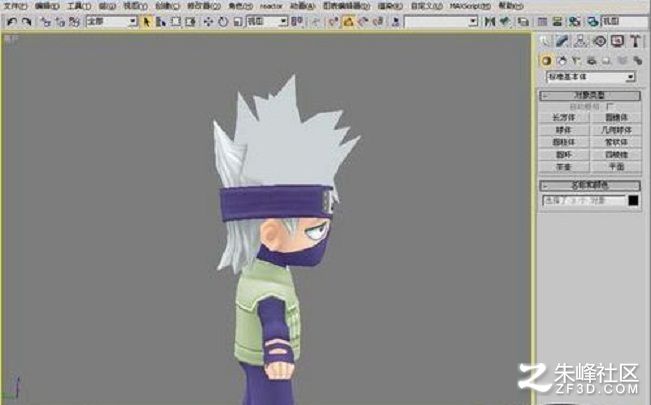This screenshot has height=405, width=651.
Task: Click the 平面 plane button
Action: click(616, 167)
